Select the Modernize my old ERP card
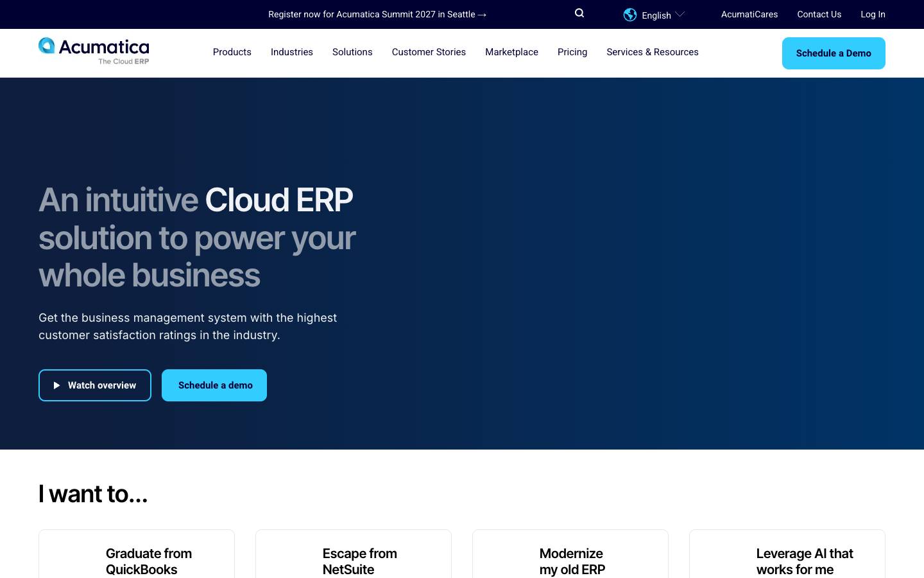This screenshot has width=924, height=578. (x=570, y=554)
